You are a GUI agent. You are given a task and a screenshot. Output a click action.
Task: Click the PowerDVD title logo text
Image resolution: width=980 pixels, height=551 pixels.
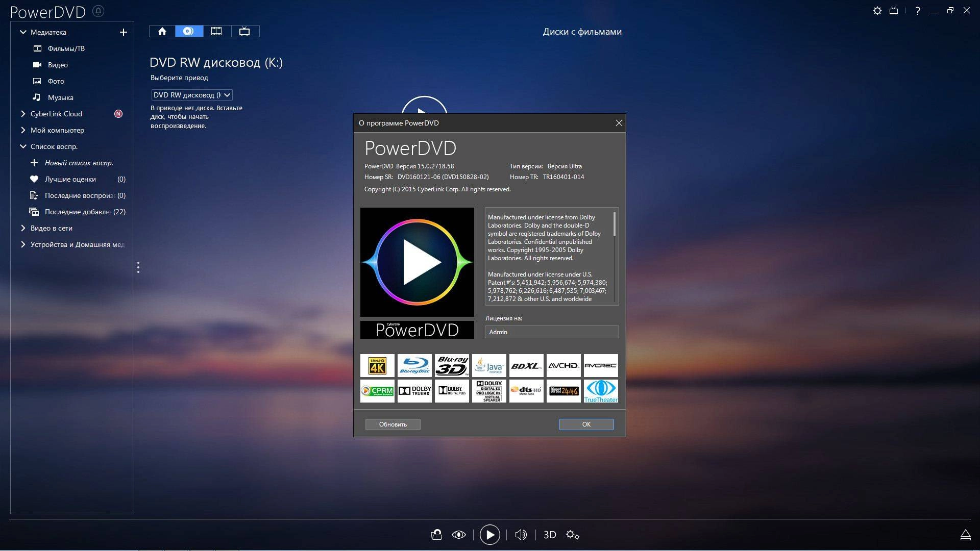48,12
